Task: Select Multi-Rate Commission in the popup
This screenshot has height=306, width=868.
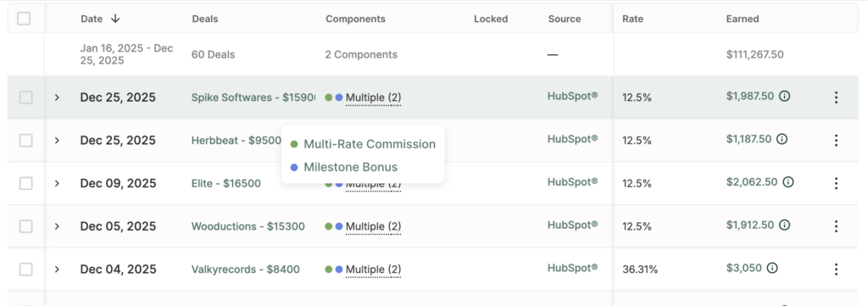Action: pyautogui.click(x=370, y=144)
